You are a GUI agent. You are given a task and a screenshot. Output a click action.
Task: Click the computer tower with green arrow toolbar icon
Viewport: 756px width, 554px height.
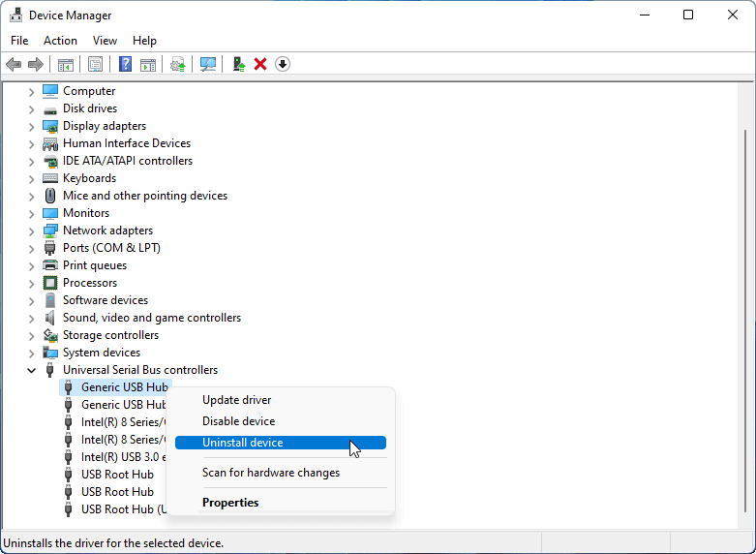coord(239,64)
